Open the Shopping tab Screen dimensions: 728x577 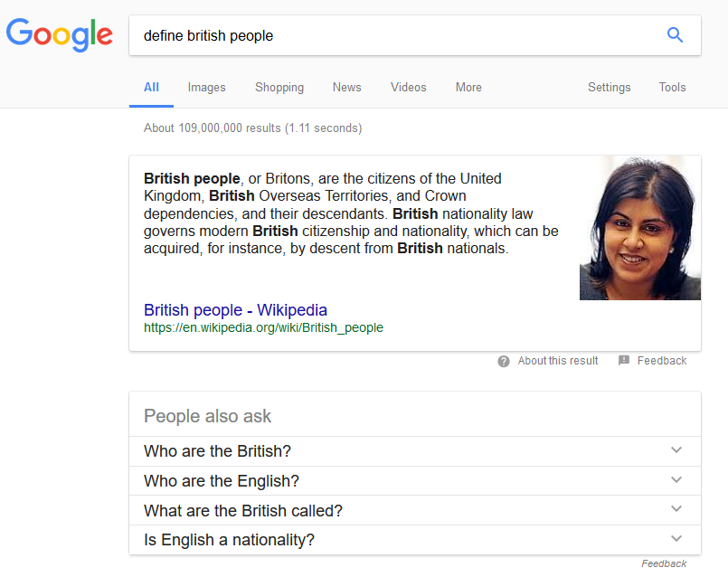pos(279,87)
